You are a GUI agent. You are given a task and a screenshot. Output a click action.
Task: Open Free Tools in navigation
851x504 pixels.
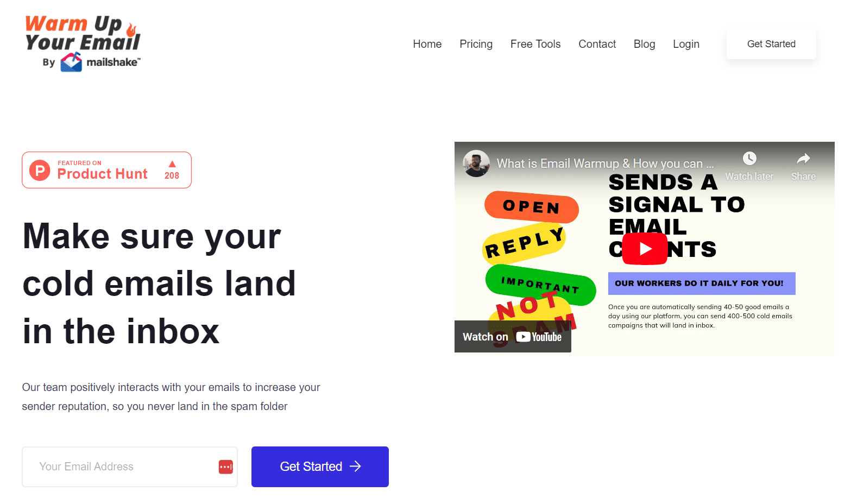click(535, 44)
